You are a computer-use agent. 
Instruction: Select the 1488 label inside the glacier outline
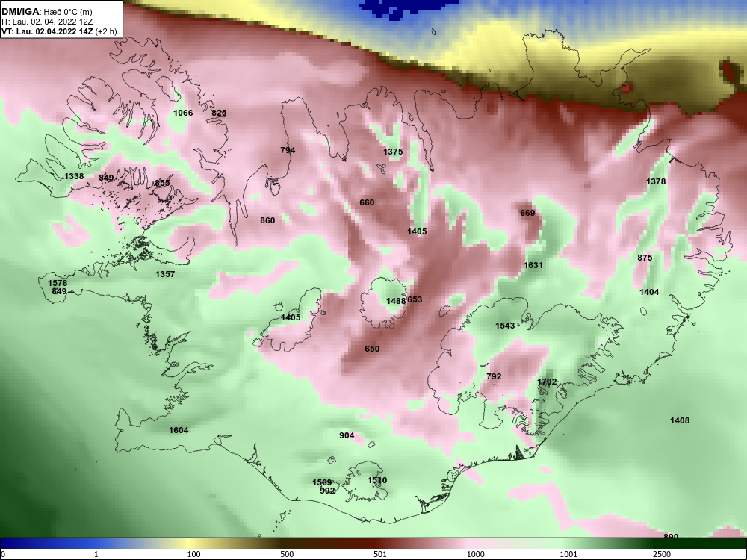coord(396,301)
